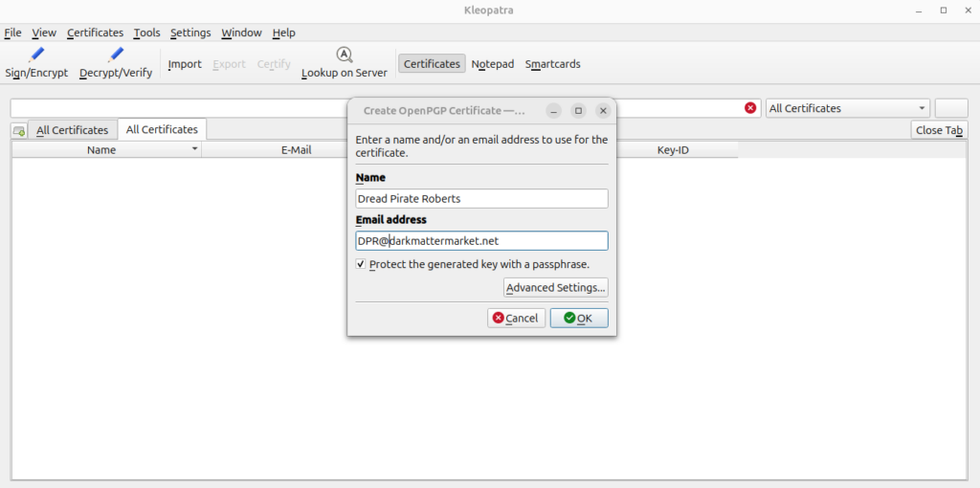
Task: Maximize the Create OpenPGP Certificate dialog
Action: click(578, 111)
